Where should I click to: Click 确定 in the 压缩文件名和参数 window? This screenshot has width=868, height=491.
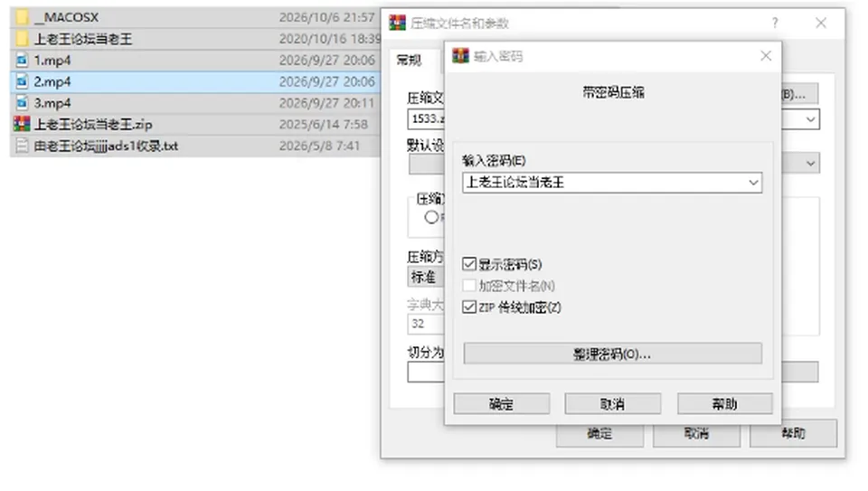coord(599,434)
